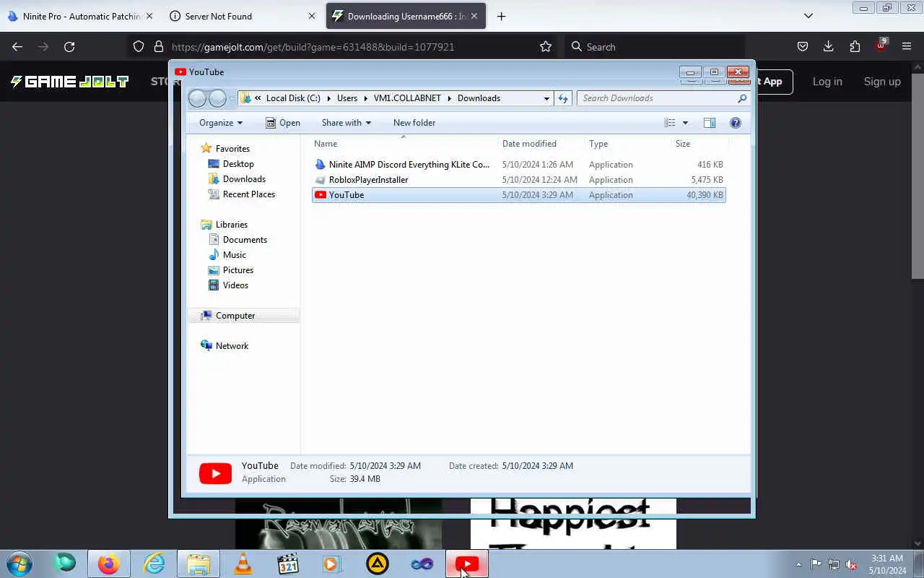Open Firefox from the taskbar
924x578 pixels.
click(109, 564)
